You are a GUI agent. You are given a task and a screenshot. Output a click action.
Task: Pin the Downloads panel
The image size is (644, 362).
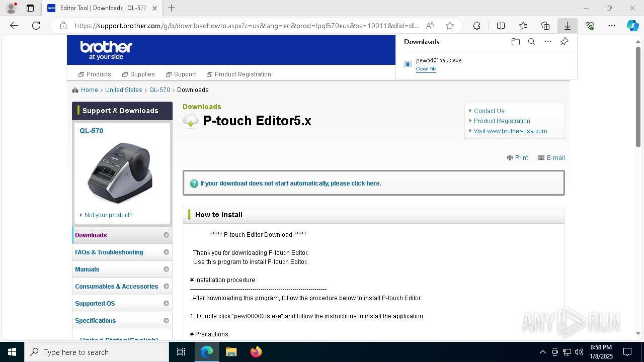point(564,42)
